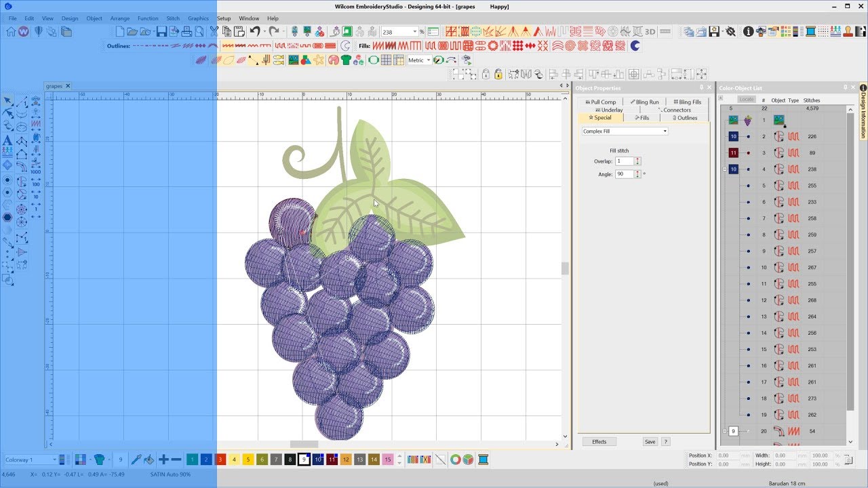868x488 pixels.
Task: Click the color picker eyedropper icon
Action: coord(136,460)
